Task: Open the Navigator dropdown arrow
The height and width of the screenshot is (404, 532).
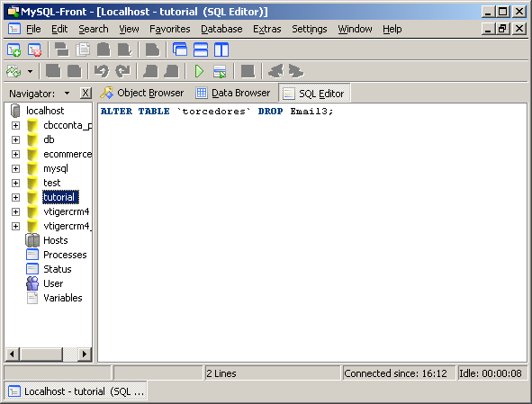Action: pos(67,94)
